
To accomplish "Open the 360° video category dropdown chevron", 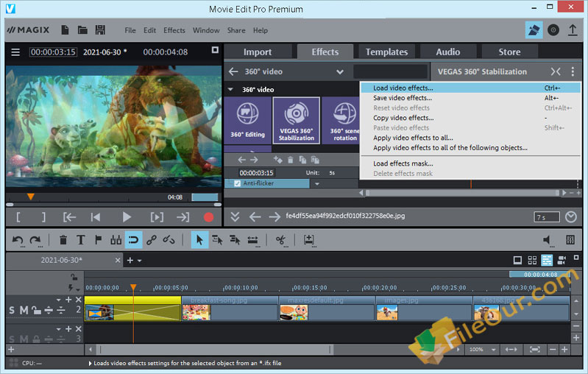I will [340, 71].
